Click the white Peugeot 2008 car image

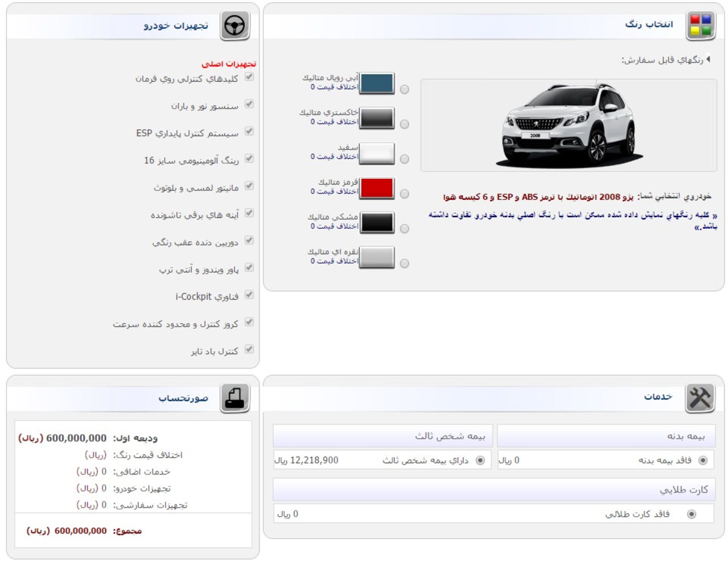[569, 125]
